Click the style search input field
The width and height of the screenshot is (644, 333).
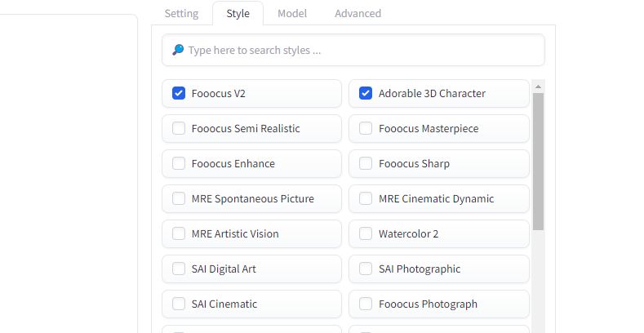[x=353, y=50]
